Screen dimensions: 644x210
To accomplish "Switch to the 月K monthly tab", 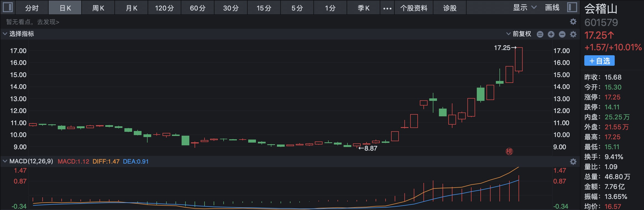I will tap(131, 8).
